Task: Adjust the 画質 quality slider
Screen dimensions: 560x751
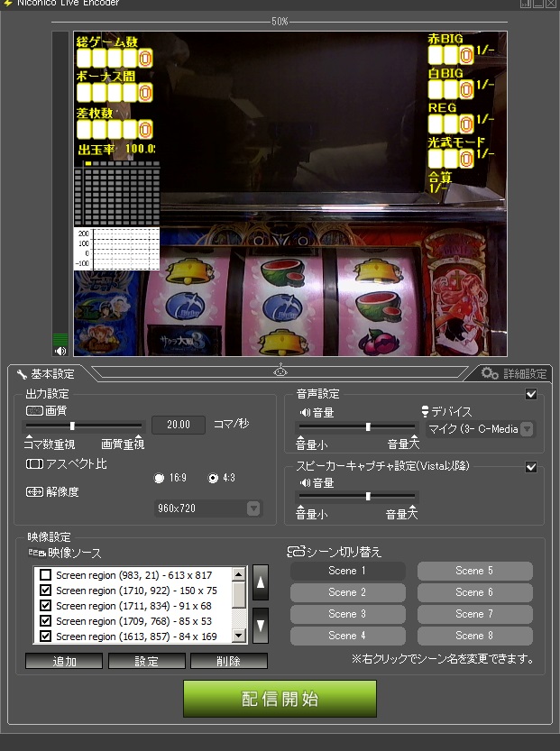Action: [72, 426]
